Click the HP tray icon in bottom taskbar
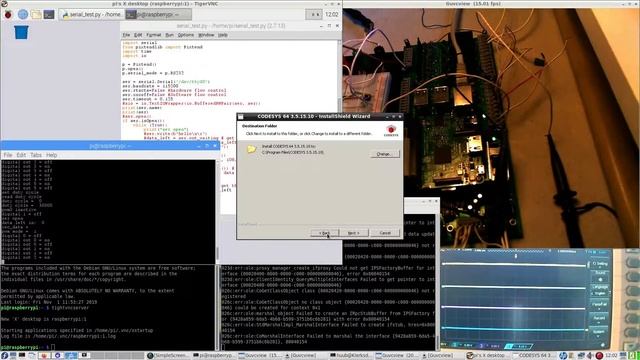The height and width of the screenshot is (360, 640). point(563,356)
